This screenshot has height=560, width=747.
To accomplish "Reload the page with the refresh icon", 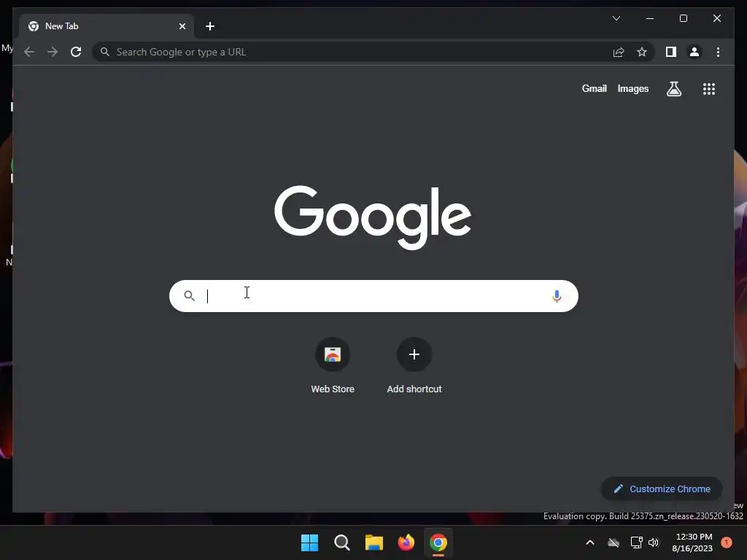I will [76, 52].
